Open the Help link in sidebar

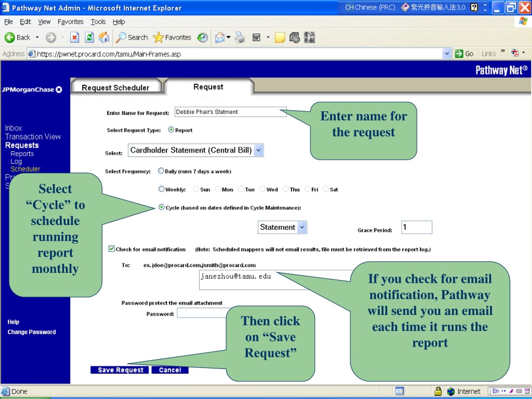pyautogui.click(x=13, y=322)
